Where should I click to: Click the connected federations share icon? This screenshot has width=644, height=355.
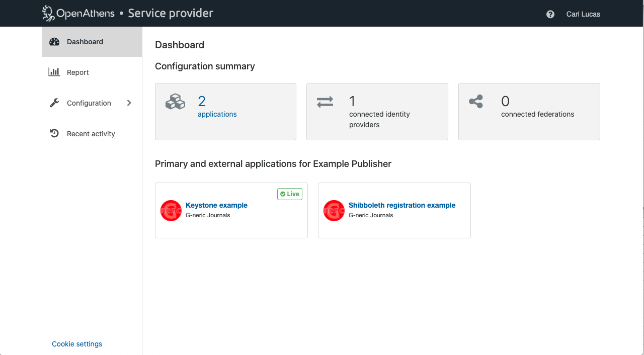point(476,102)
